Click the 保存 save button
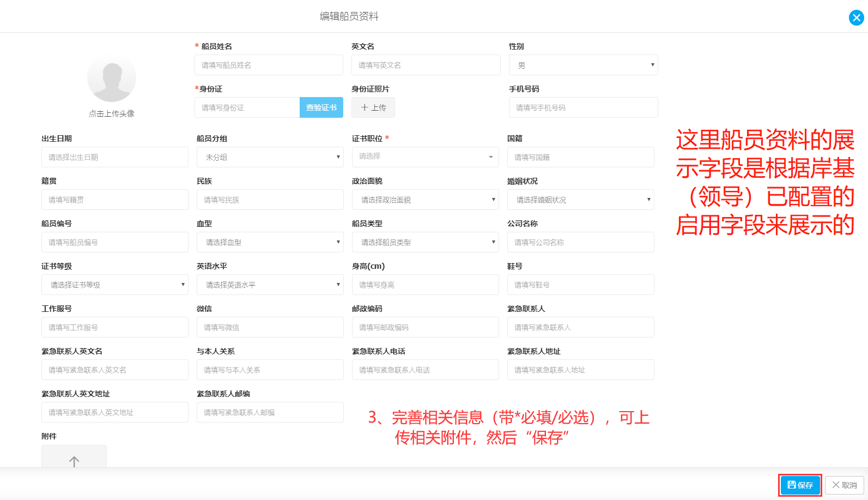This screenshot has height=500, width=868. (x=800, y=485)
